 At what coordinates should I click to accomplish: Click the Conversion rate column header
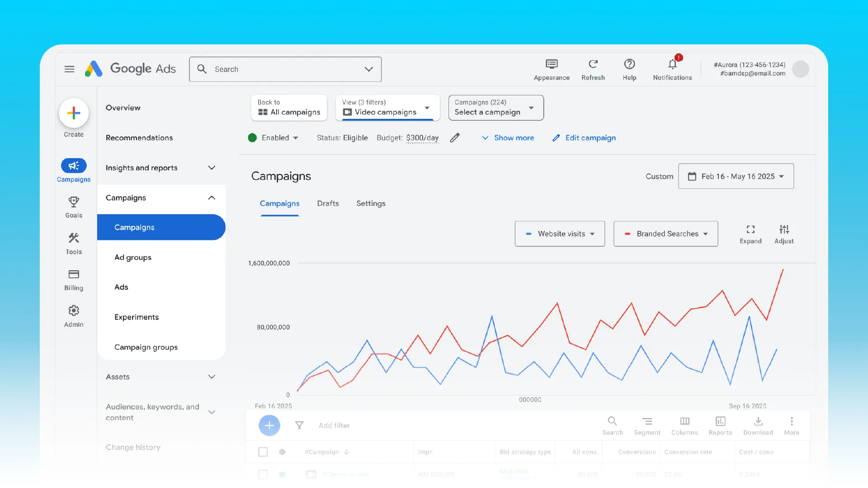pyautogui.click(x=688, y=452)
